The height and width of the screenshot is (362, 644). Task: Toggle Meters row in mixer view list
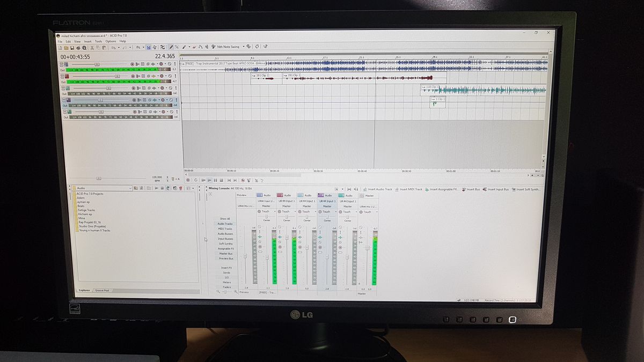[226, 282]
